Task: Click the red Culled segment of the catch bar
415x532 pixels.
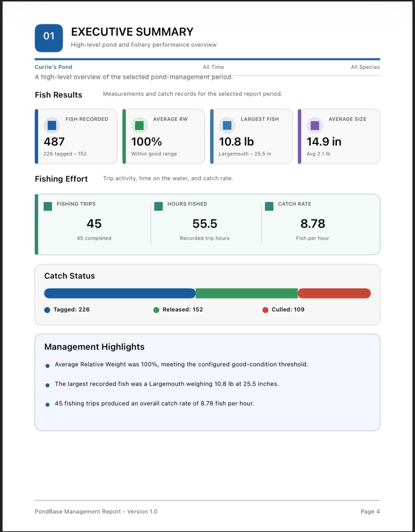Action: coord(334,293)
